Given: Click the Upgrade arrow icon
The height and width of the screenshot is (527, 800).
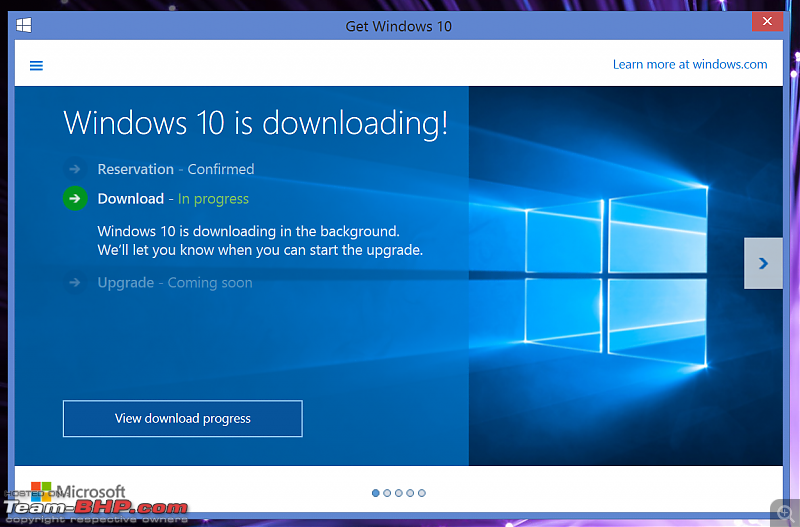Looking at the screenshot, I should pyautogui.click(x=75, y=282).
